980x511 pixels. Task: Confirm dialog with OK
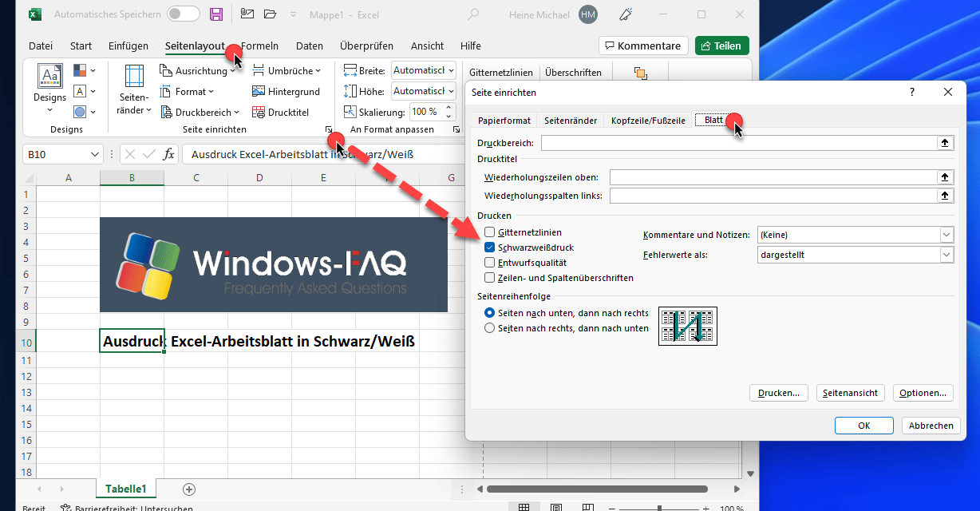coord(863,426)
